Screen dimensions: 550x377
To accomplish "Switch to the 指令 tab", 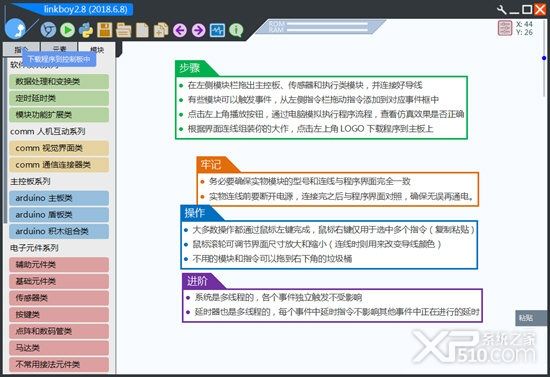I will point(21,49).
